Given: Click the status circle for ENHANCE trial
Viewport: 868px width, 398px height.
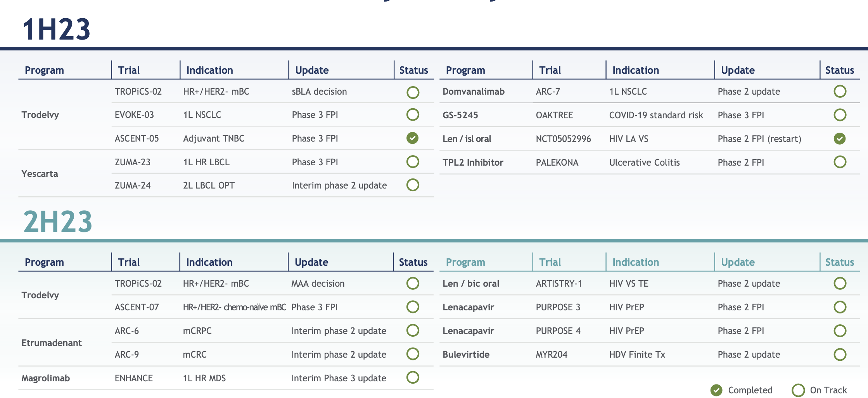Looking at the screenshot, I should 412,377.
